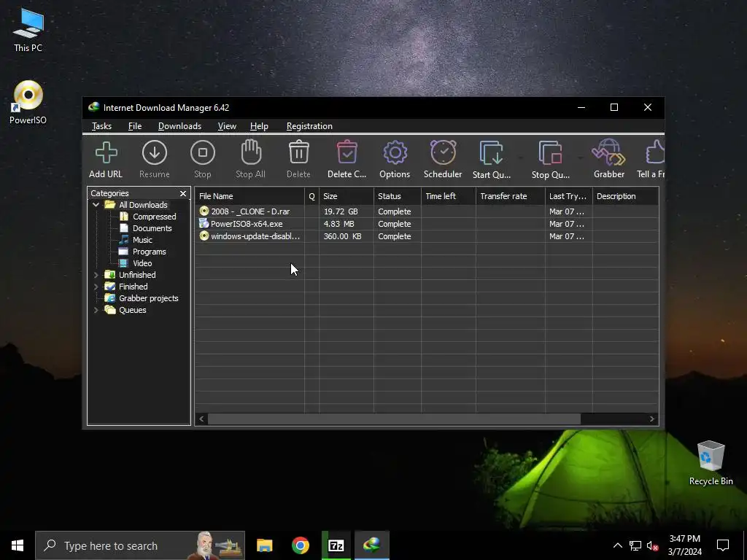Select Recycle Bin desktop icon
This screenshot has width=747, height=560.
(711, 463)
